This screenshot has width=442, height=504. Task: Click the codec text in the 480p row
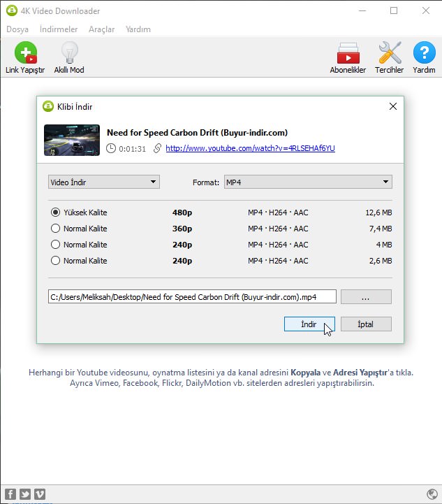coord(278,213)
